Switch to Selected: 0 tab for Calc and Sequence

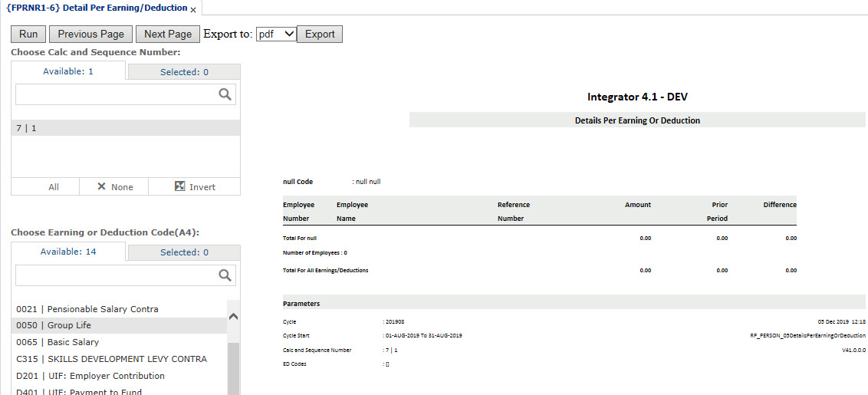click(x=184, y=72)
